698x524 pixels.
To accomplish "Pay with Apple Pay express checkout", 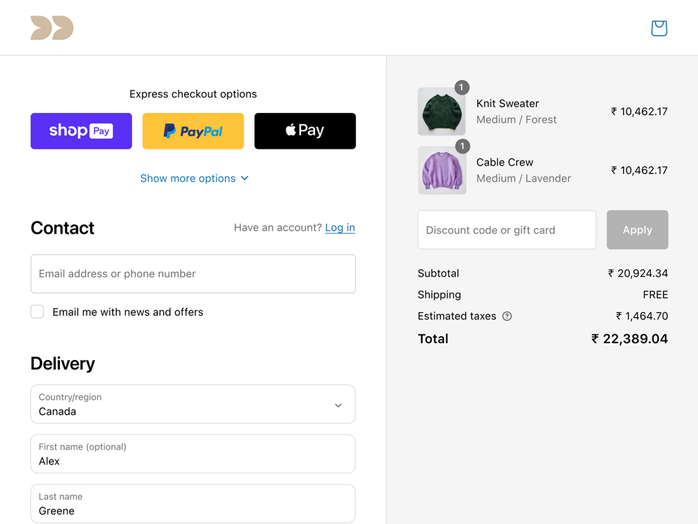I will click(305, 131).
